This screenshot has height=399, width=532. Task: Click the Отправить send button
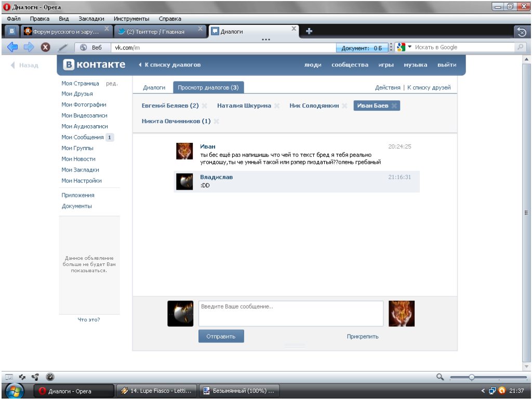click(221, 336)
